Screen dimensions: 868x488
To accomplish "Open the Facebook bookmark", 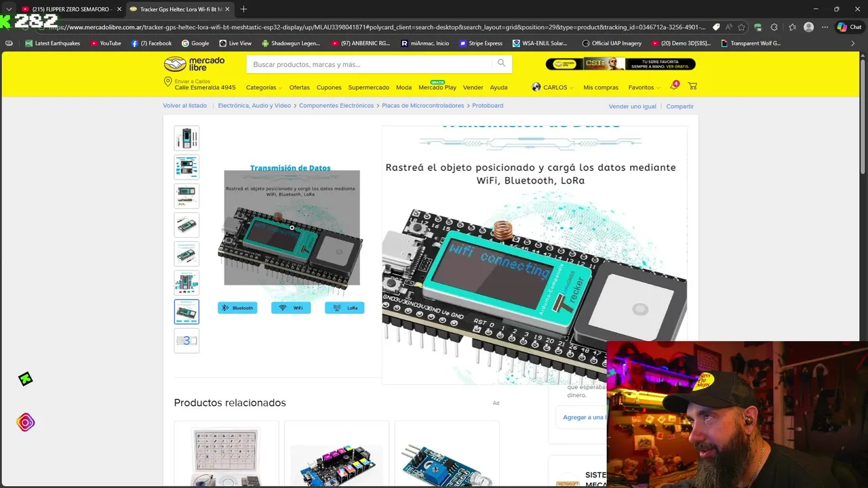I will (x=151, y=43).
